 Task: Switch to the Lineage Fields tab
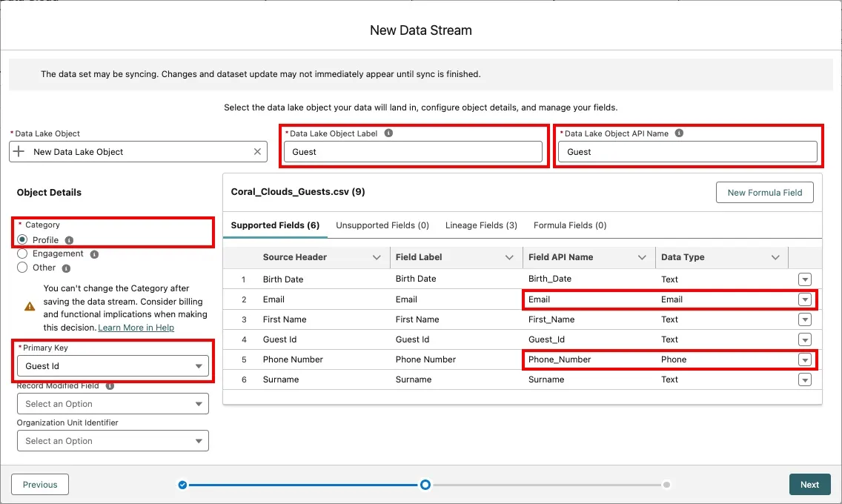click(481, 225)
